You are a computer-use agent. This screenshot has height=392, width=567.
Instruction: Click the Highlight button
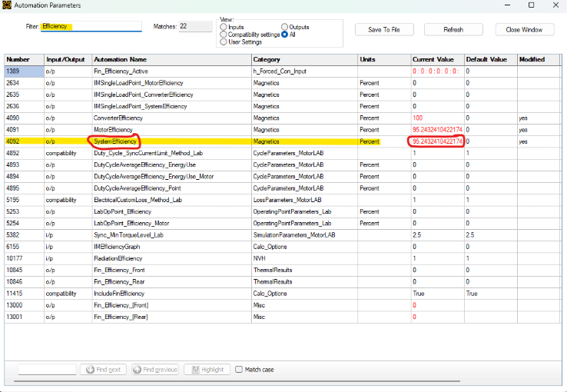pyautogui.click(x=206, y=369)
